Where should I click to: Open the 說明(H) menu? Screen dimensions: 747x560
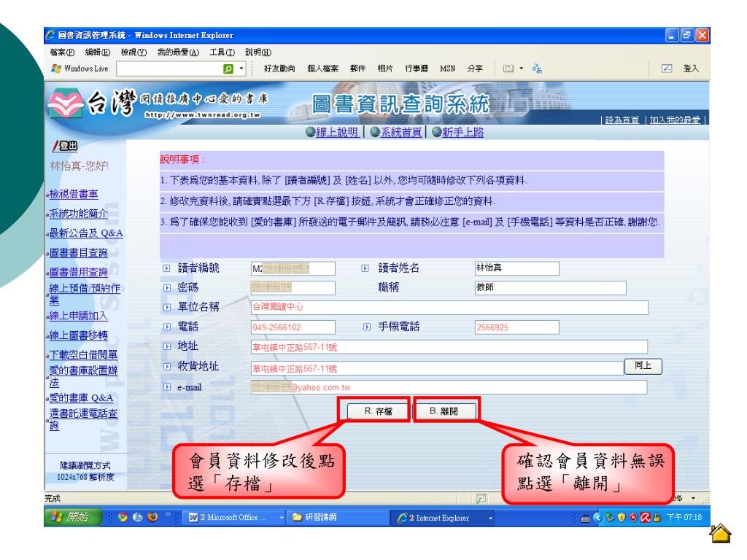258,52
